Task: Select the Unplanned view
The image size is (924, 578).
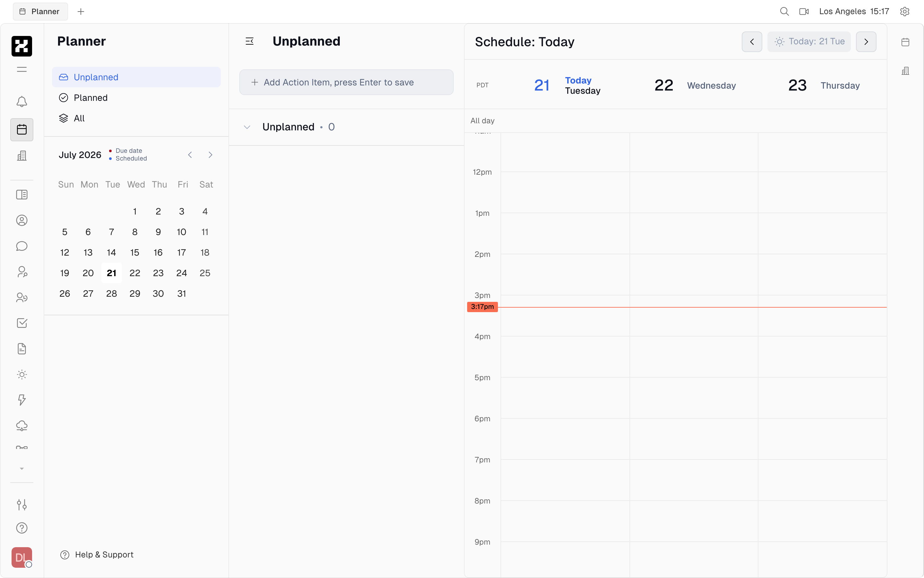Action: click(x=136, y=77)
